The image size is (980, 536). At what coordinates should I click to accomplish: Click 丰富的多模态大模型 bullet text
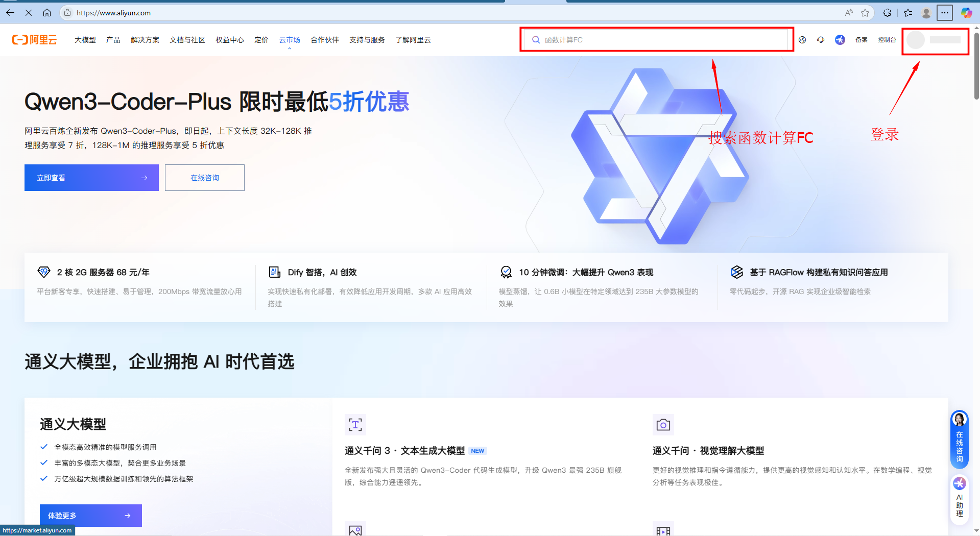coord(120,463)
